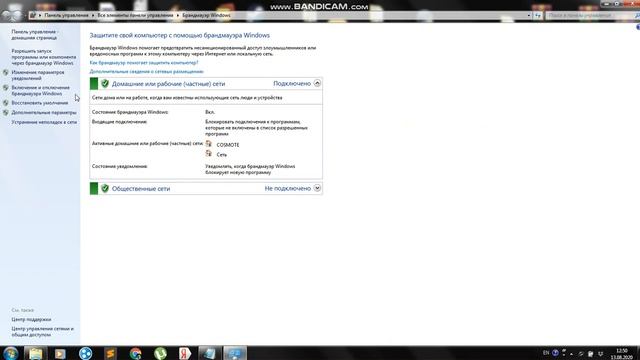Open 'Как брандмауэр помогает защитить компьютер?' link
This screenshot has width=640, height=360.
(144, 62)
